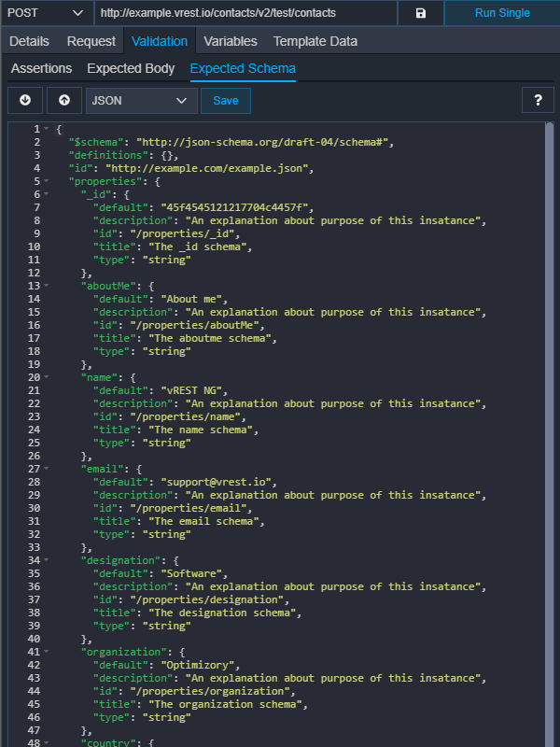
Task: Click "/properties/designation" id value
Action: click(x=206, y=599)
